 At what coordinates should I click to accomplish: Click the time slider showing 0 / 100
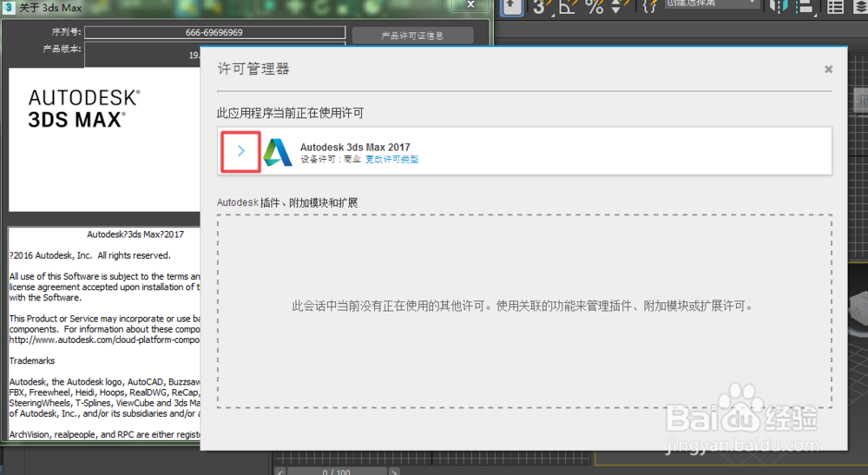[336, 472]
